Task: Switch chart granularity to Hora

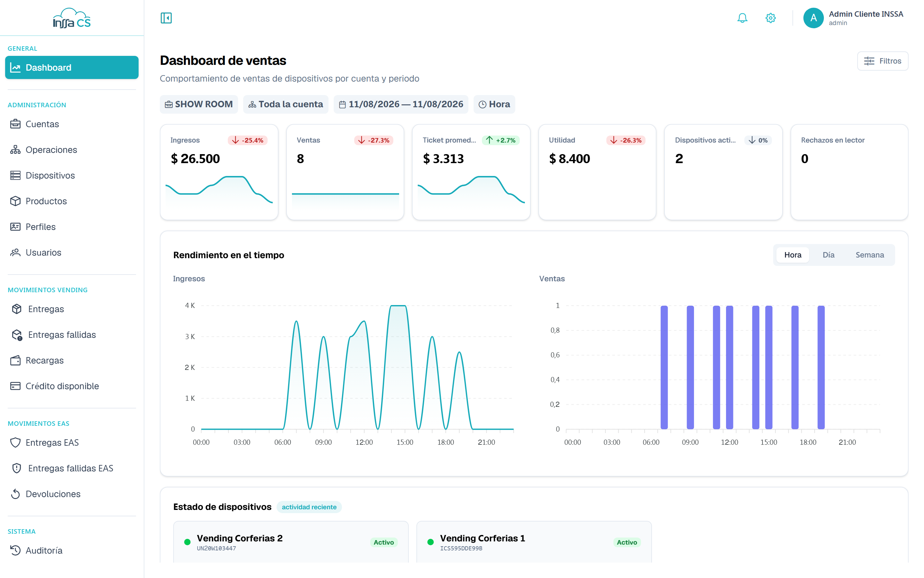Action: 793,255
